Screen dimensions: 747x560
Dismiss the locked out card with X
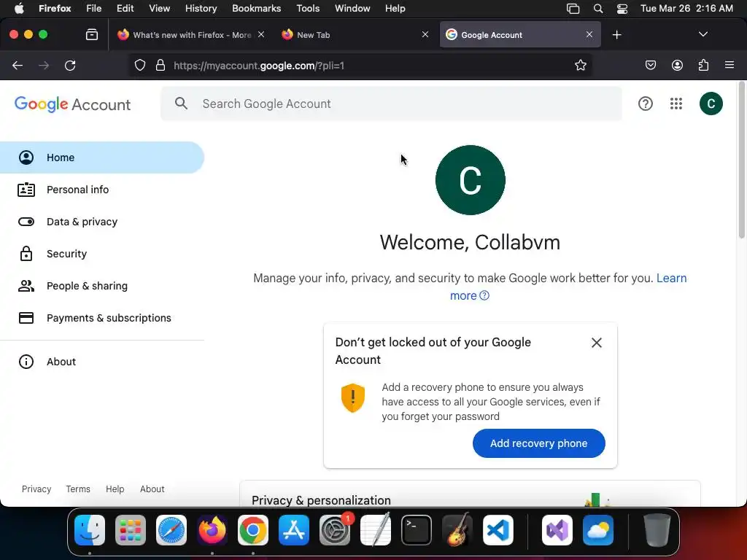597,343
